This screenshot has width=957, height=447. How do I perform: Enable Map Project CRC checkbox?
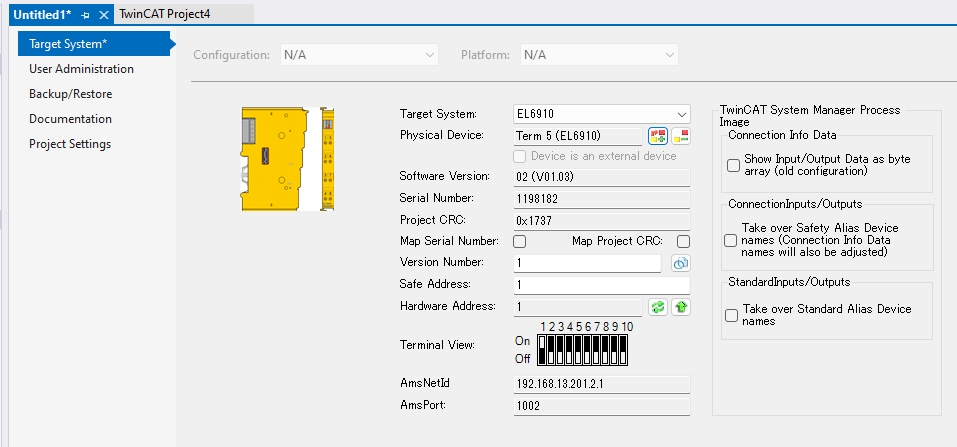(x=684, y=241)
